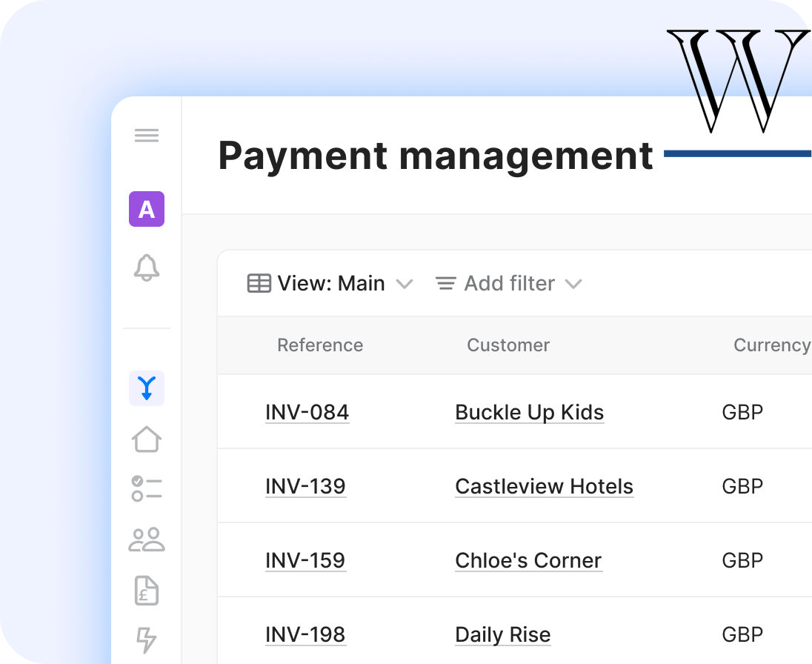This screenshot has width=812, height=664.
Task: Click the Customer column header
Action: (508, 345)
